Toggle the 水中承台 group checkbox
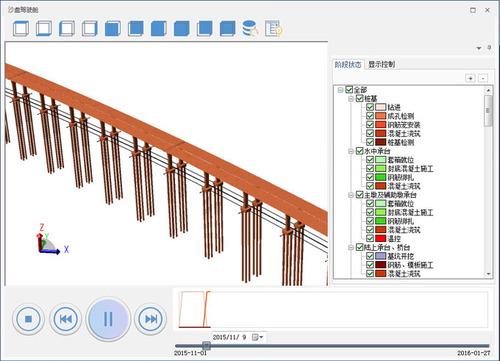The height and width of the screenshot is (361, 500). [359, 151]
